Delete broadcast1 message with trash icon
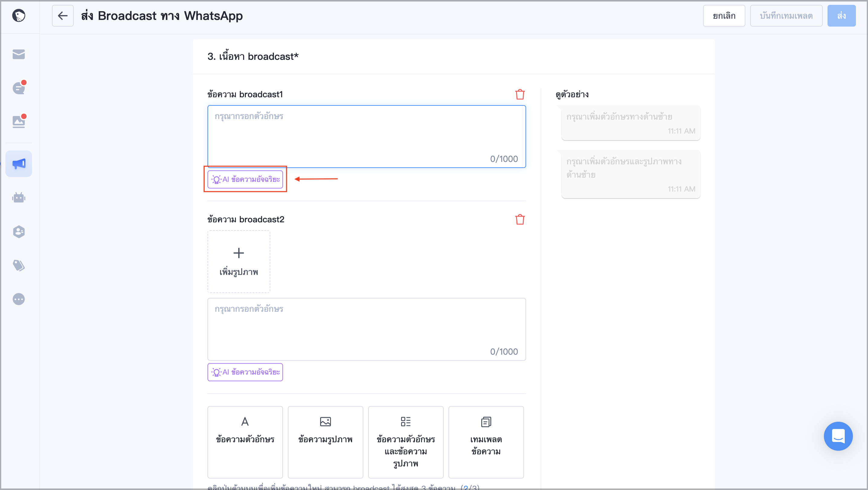 (x=520, y=94)
